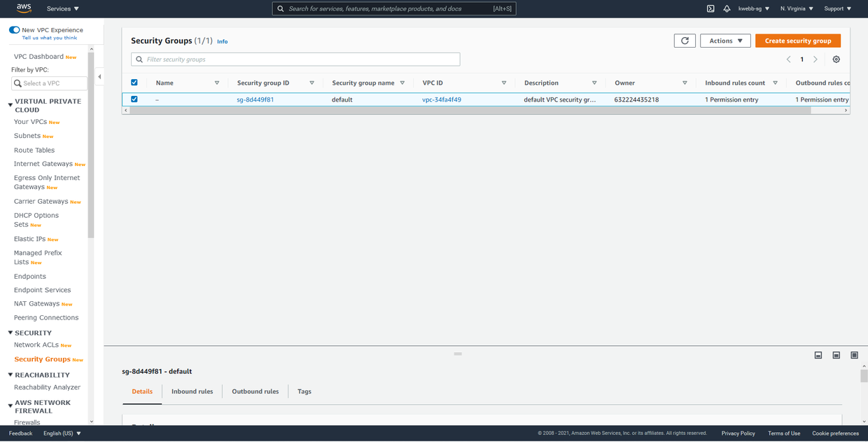Screen dimensions: 868x442
Task: Switch to the Tags tab
Action: pos(304,392)
